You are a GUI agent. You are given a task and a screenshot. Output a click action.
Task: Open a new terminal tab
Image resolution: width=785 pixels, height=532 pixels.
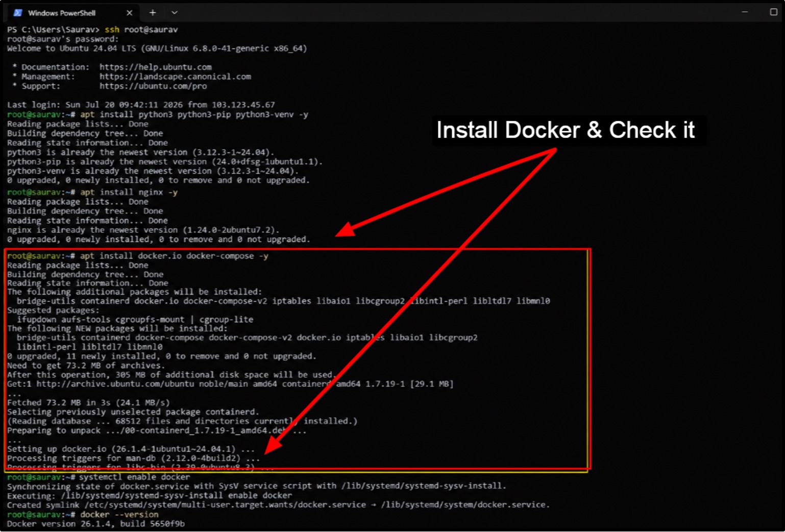(152, 13)
